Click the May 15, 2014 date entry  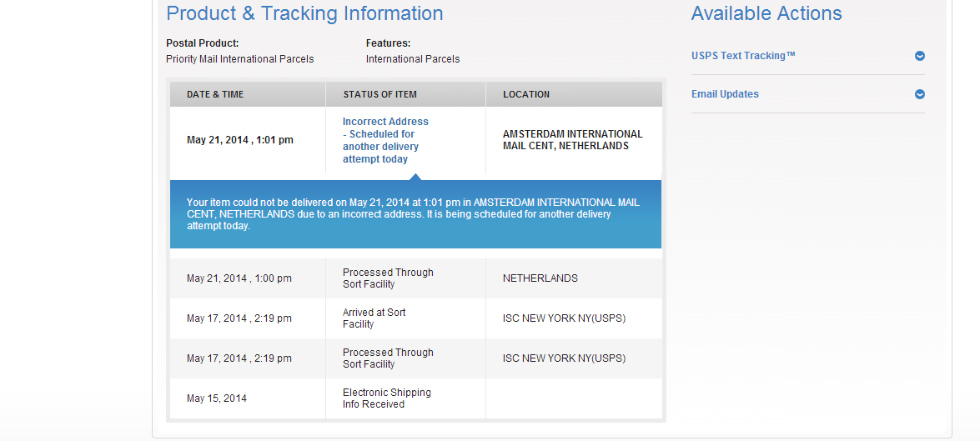(217, 398)
